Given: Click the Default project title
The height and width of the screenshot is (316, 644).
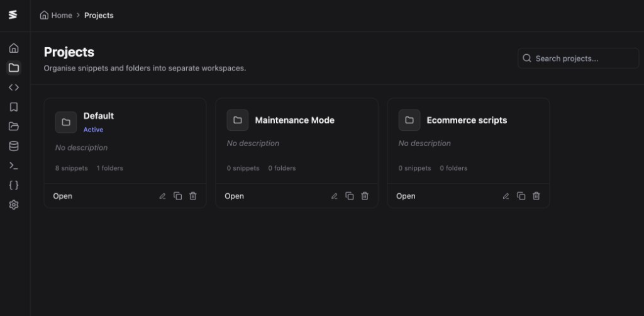Looking at the screenshot, I should (x=99, y=116).
